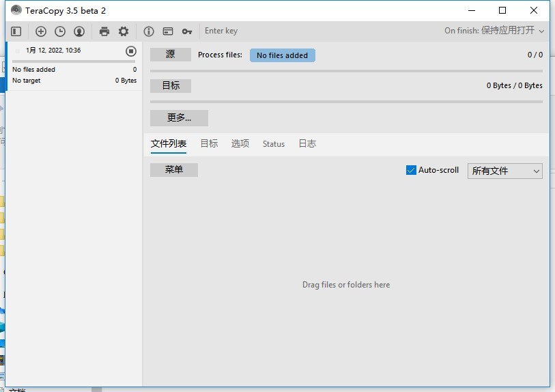Click the printer icon
Screen dimensions: 555x392
point(104,31)
